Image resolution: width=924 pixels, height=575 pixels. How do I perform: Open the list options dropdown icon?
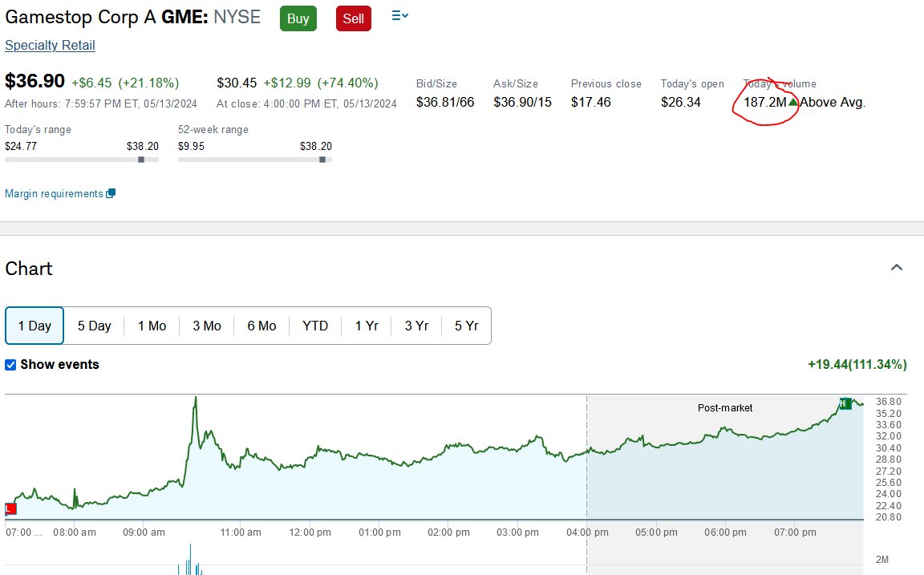[x=399, y=16]
